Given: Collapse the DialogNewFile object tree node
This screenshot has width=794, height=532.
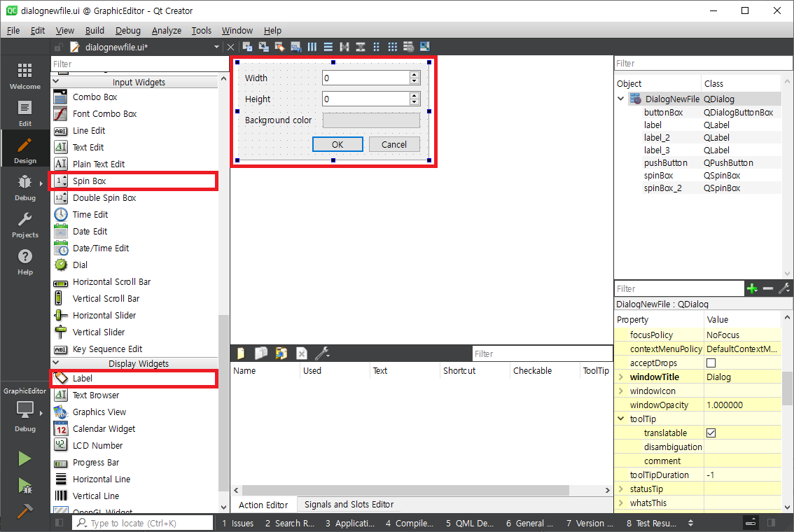Looking at the screenshot, I should (x=621, y=99).
